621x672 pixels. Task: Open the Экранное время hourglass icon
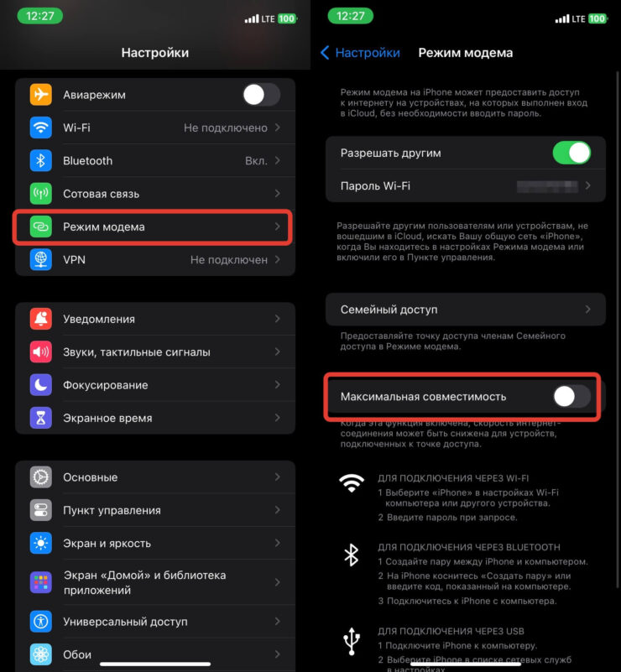pos(41,418)
